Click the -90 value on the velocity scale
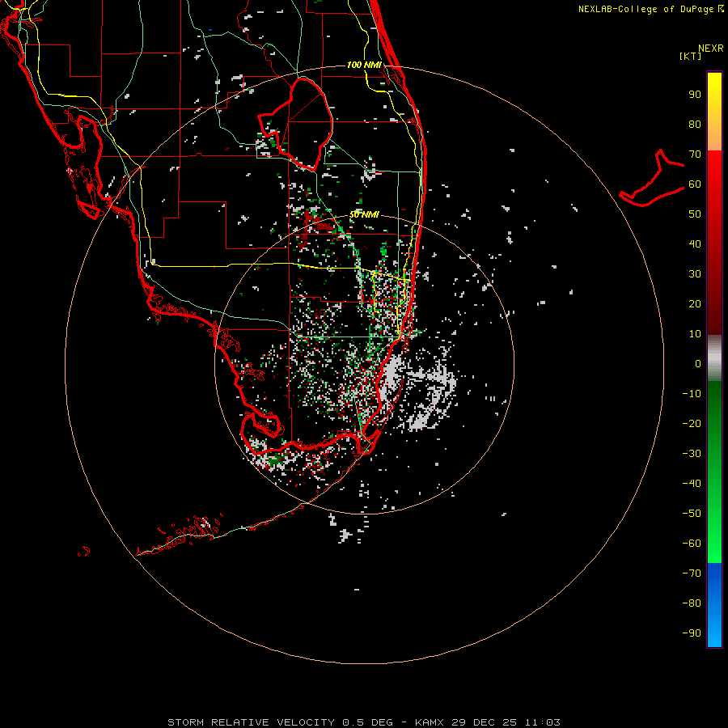This screenshot has width=728, height=728. click(692, 633)
